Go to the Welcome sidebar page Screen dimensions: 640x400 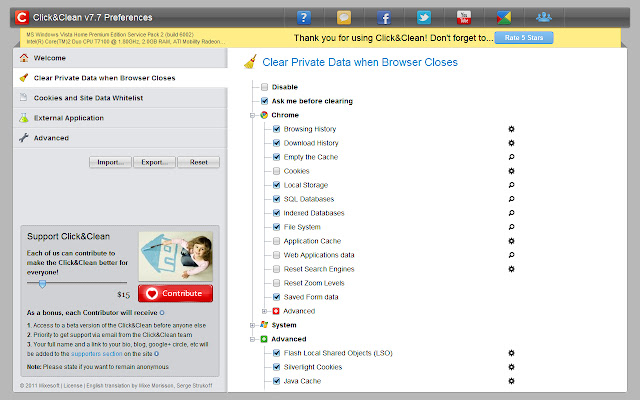pyautogui.click(x=120, y=58)
